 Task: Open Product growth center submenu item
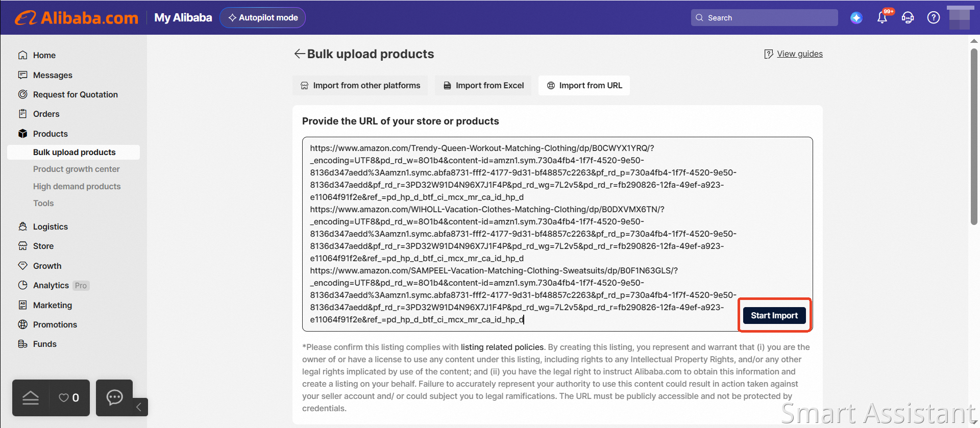pos(77,169)
